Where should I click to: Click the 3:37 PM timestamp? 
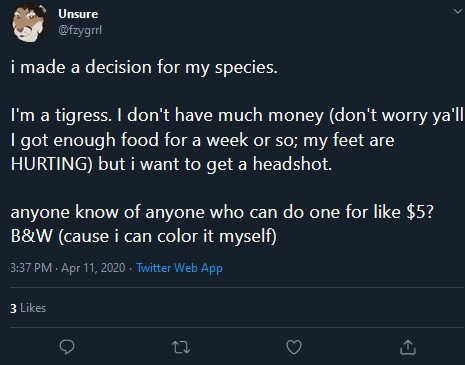pos(31,268)
